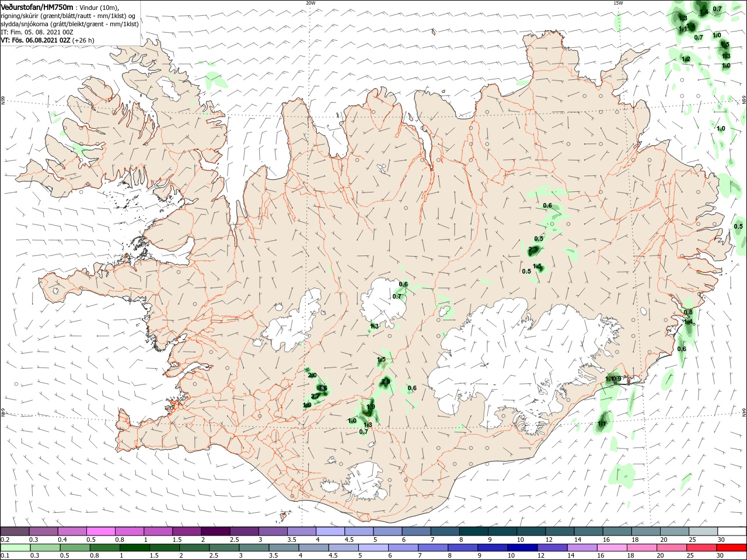Click the 1.5 label under snow legend
This screenshot has height=560, width=747.
pyautogui.click(x=177, y=540)
